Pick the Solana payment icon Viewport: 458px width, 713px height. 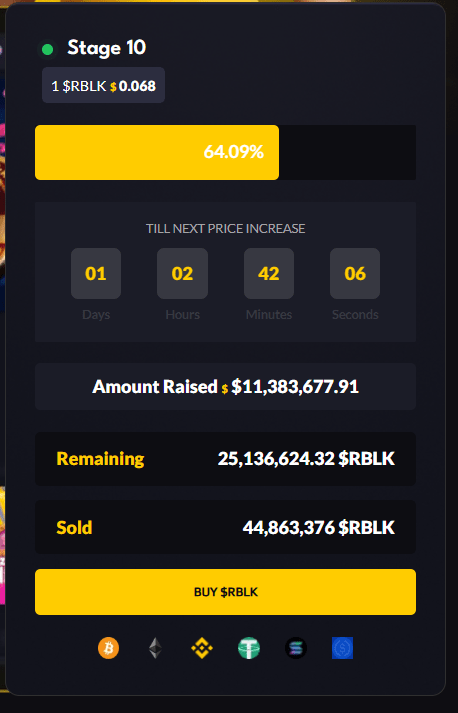296,648
